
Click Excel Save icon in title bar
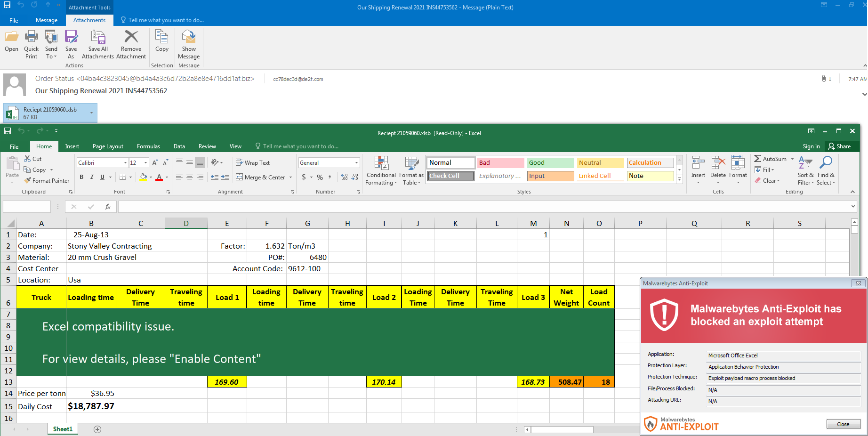pos(8,131)
